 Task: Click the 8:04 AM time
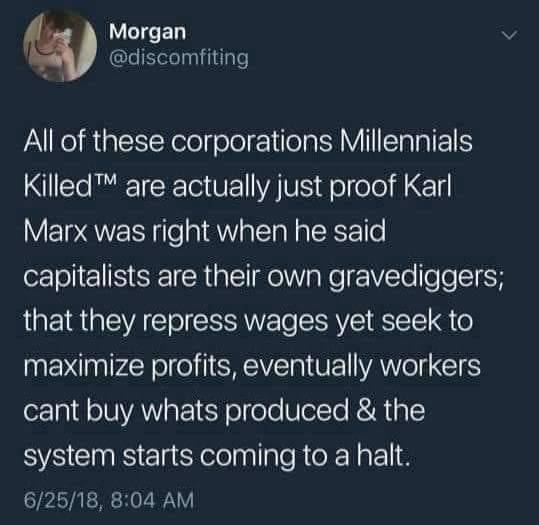click(153, 500)
